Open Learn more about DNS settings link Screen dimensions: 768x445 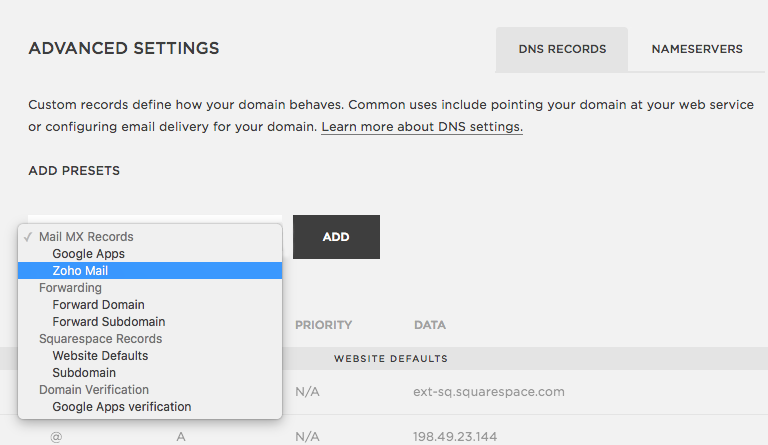(421, 128)
